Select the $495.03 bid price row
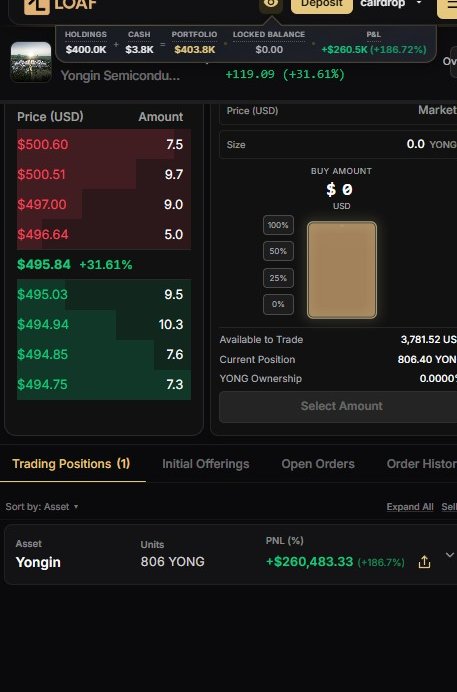 (x=104, y=294)
